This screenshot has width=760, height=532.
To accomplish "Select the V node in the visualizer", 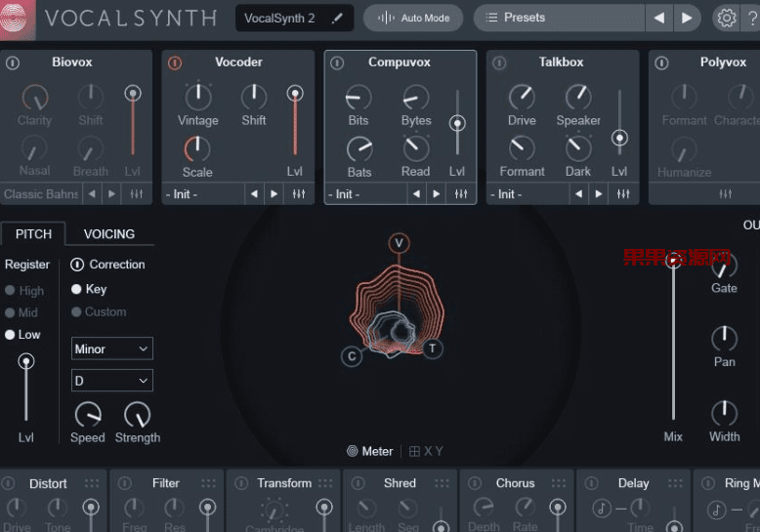I will coord(399,243).
